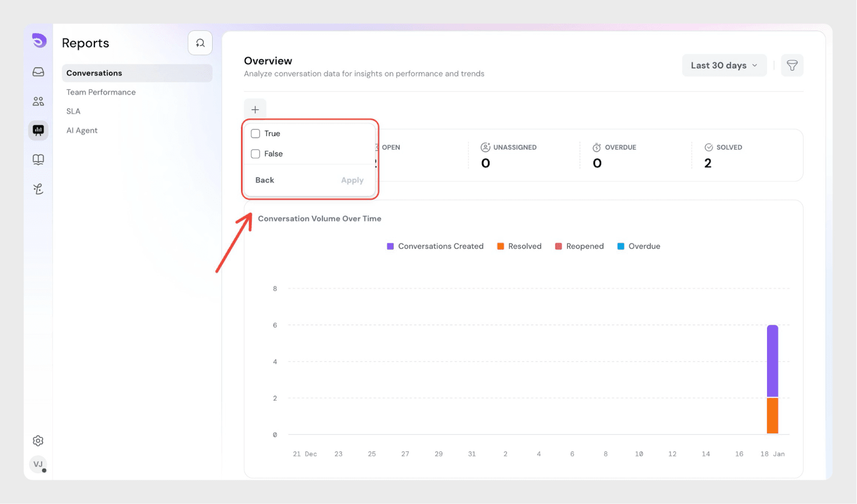This screenshot has width=857, height=504.
Task: Open the Last 30 days dropdown
Action: pos(724,65)
